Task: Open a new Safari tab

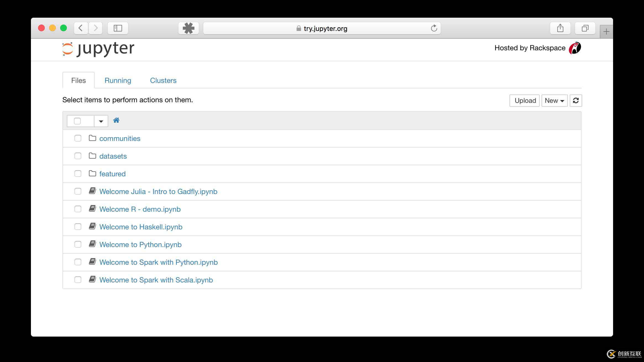Action: (x=606, y=32)
